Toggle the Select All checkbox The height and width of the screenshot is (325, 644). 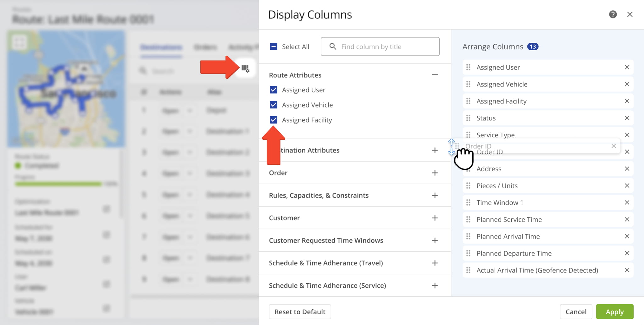pos(274,47)
